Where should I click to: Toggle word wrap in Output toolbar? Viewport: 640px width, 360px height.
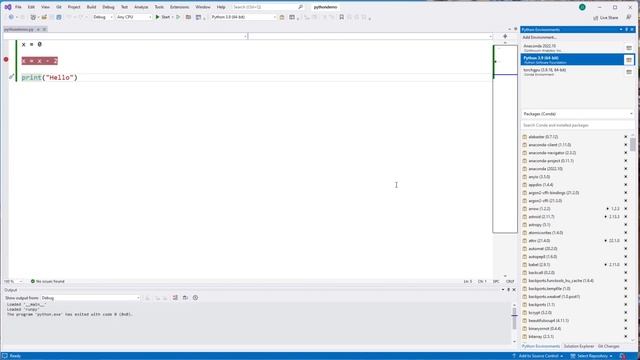(x=185, y=298)
